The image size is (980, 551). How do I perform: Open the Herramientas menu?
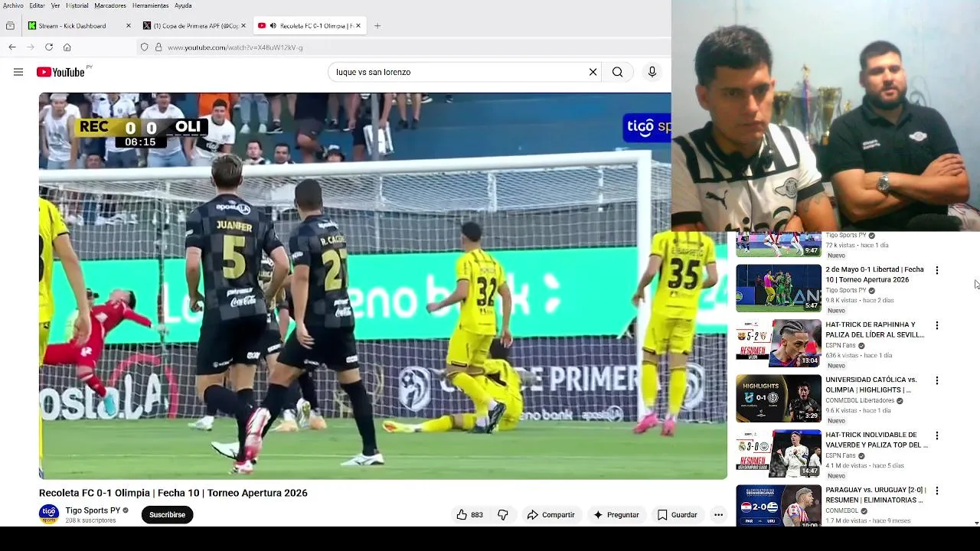point(150,5)
